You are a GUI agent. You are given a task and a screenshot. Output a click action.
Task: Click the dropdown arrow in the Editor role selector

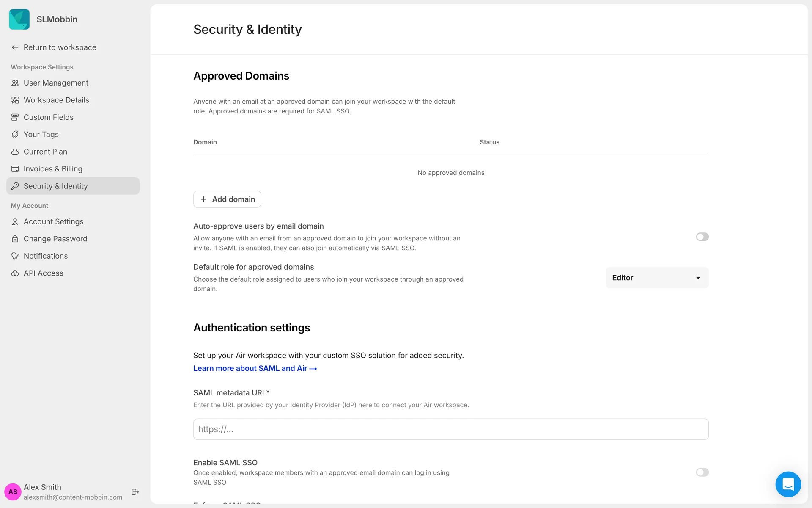click(698, 278)
